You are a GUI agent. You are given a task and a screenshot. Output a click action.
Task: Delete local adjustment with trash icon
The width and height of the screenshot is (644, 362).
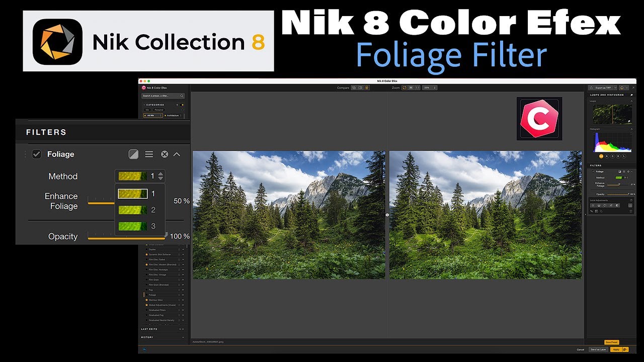pyautogui.click(x=631, y=211)
